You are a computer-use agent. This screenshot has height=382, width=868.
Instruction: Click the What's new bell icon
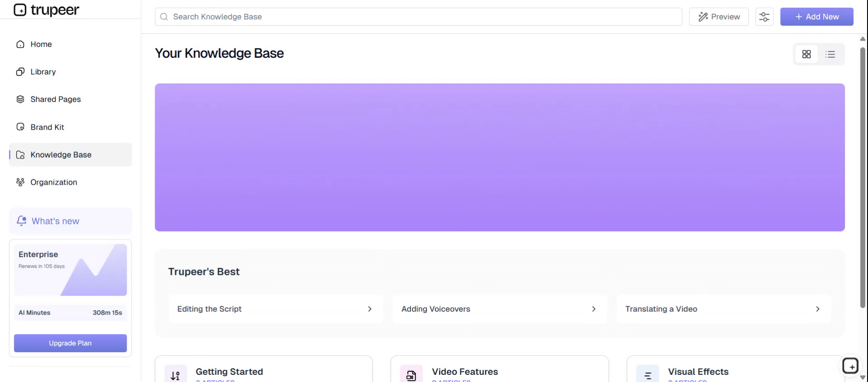click(x=21, y=221)
